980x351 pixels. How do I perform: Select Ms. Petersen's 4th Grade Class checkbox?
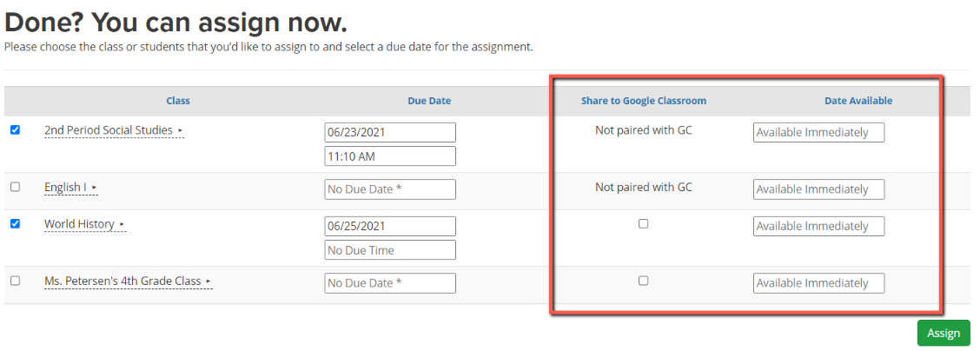[x=16, y=281]
